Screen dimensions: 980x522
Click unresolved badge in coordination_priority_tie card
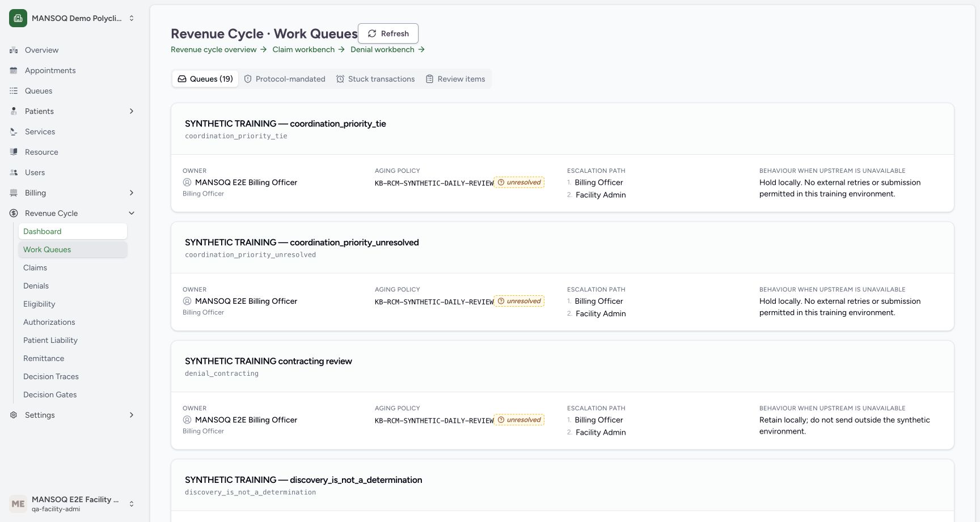pos(519,183)
